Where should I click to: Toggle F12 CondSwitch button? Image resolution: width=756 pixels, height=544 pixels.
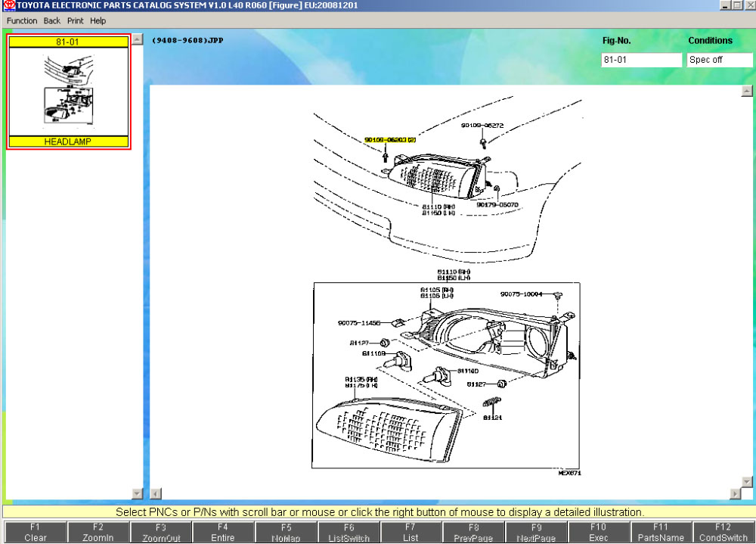pos(723,533)
